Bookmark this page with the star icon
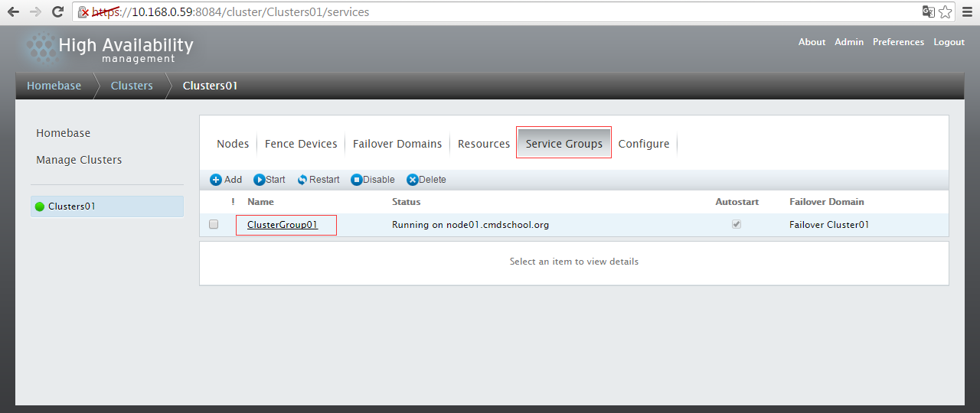980x413 pixels. (946, 12)
